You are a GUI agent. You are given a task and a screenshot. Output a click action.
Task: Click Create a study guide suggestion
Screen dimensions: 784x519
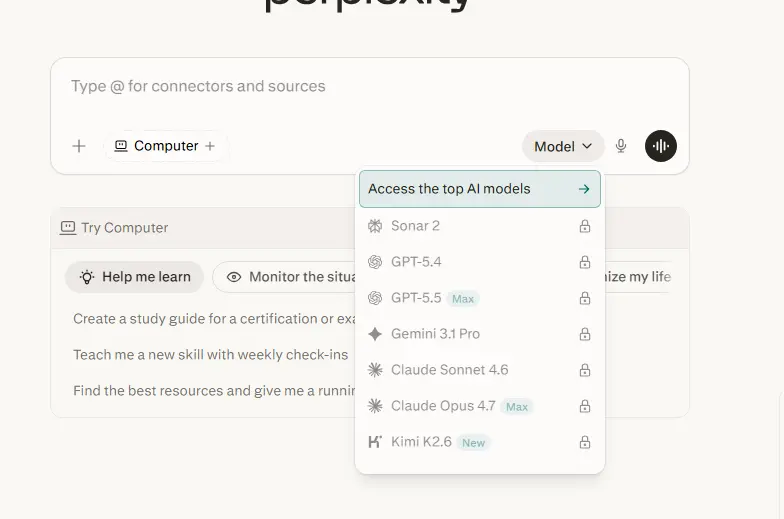tap(214, 319)
